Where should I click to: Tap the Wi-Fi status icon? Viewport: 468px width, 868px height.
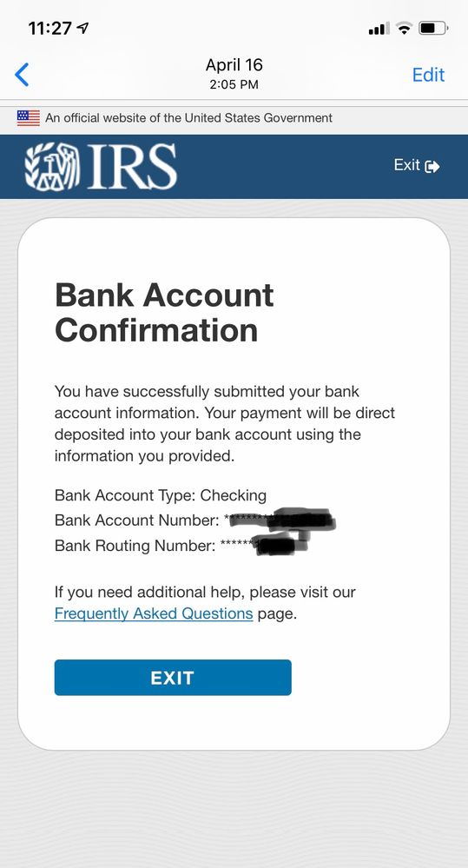pos(405,28)
